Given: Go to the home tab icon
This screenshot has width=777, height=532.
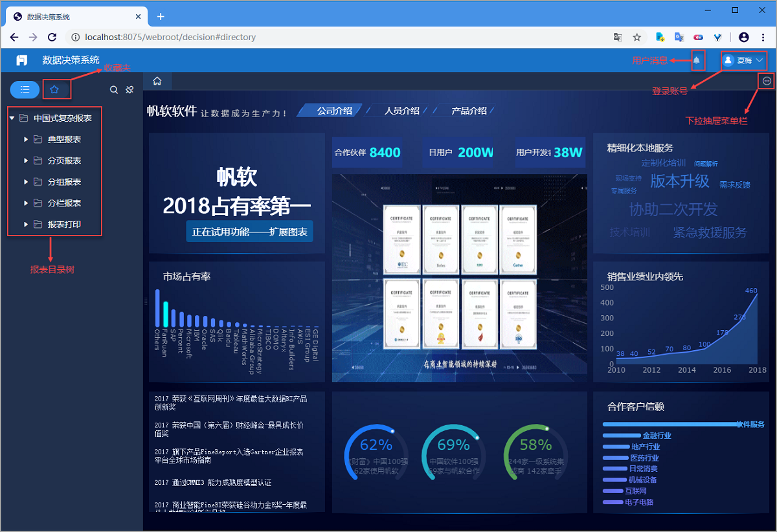Looking at the screenshot, I should point(157,82).
